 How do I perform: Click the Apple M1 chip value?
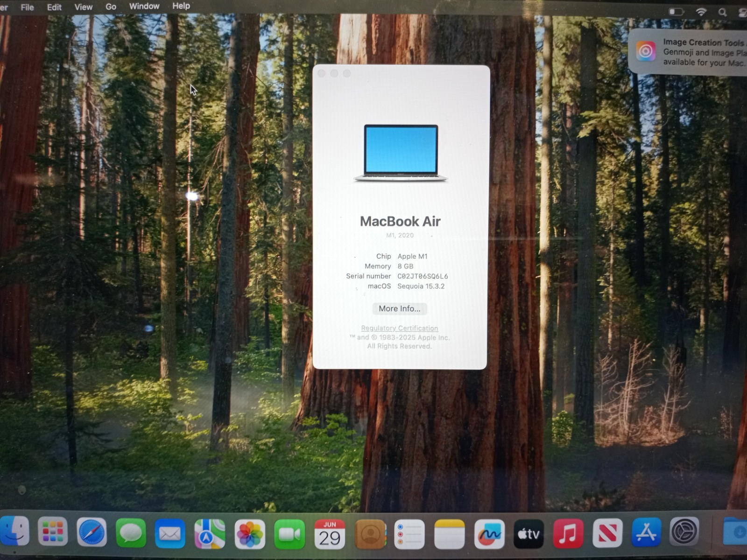[x=413, y=256]
